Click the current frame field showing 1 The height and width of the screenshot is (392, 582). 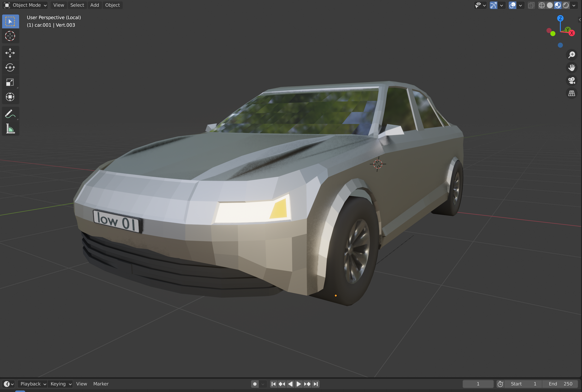(478, 384)
